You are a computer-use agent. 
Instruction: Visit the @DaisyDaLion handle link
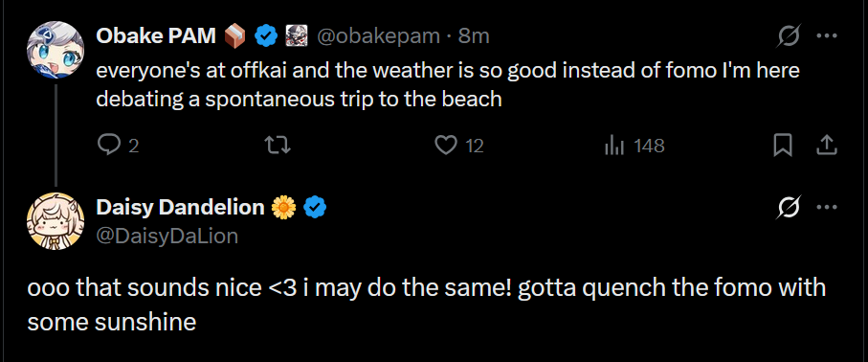pyautogui.click(x=167, y=237)
